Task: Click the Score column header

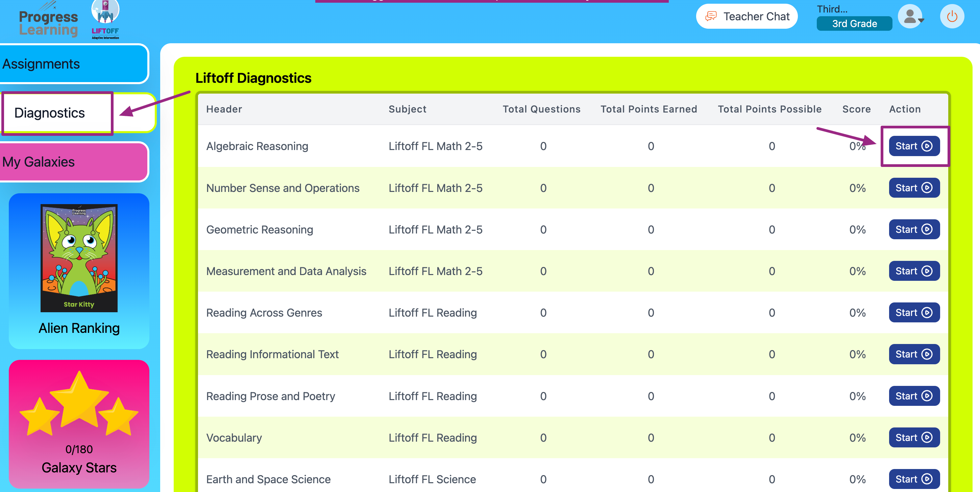Action: pos(856,109)
